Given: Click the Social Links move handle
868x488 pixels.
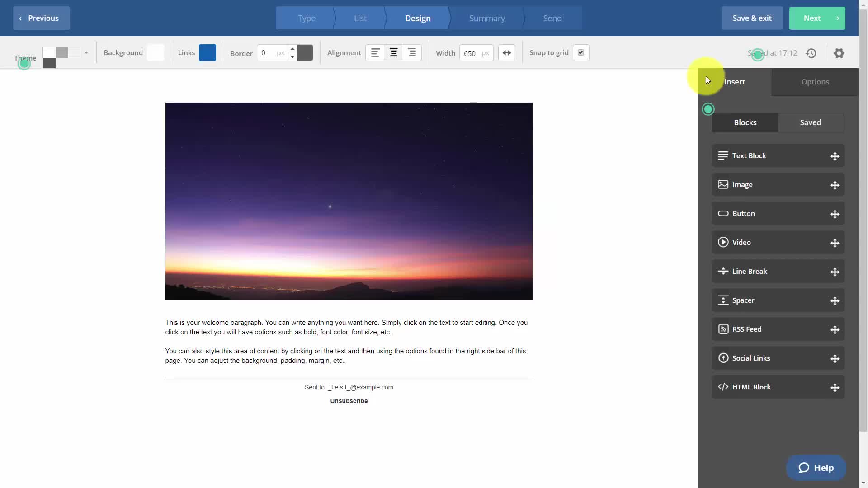Looking at the screenshot, I should point(835,359).
